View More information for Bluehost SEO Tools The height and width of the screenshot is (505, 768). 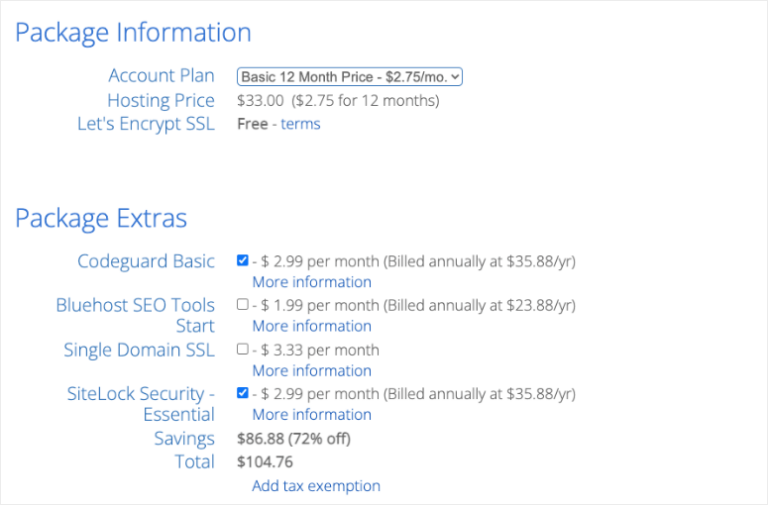pyautogui.click(x=311, y=326)
